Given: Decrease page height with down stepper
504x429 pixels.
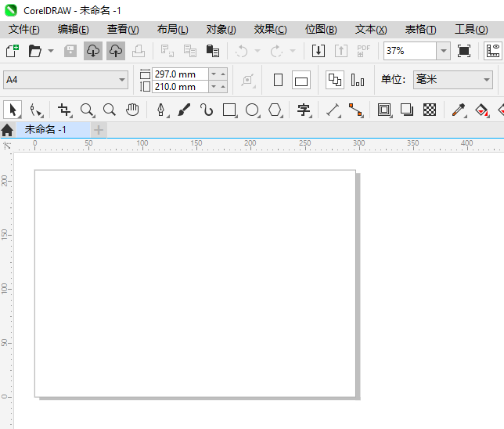Looking at the screenshot, I should point(214,87).
